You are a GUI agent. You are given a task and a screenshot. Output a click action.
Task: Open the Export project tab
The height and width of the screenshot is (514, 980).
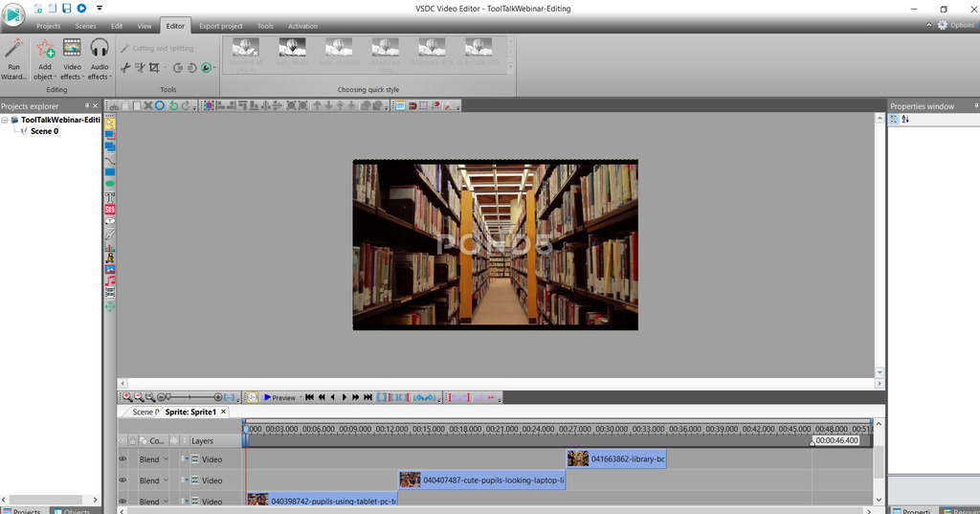point(221,26)
